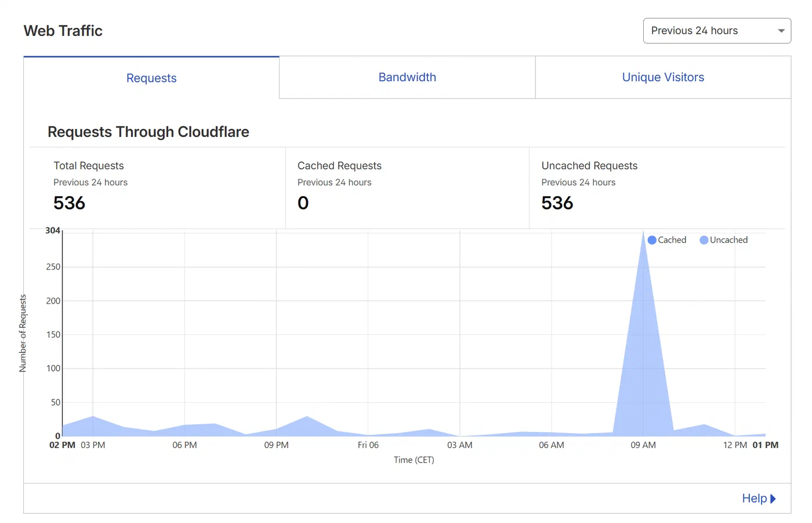This screenshot has height=523, width=812.
Task: Click the Requests Through Cloudflare heading
Action: point(148,132)
